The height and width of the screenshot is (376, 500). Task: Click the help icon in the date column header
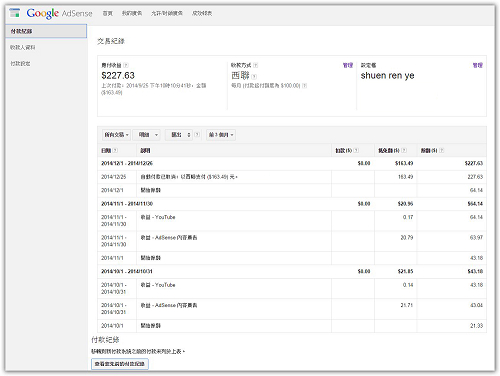coord(115,151)
